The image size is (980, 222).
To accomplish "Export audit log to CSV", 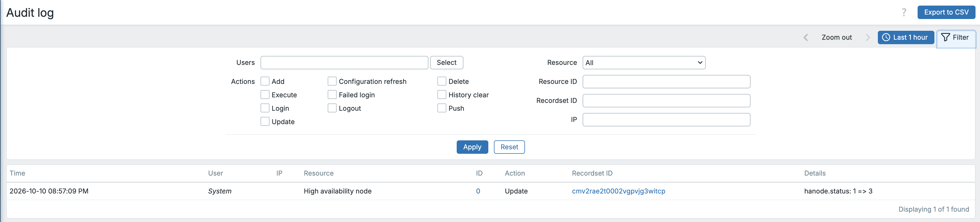I will [946, 12].
